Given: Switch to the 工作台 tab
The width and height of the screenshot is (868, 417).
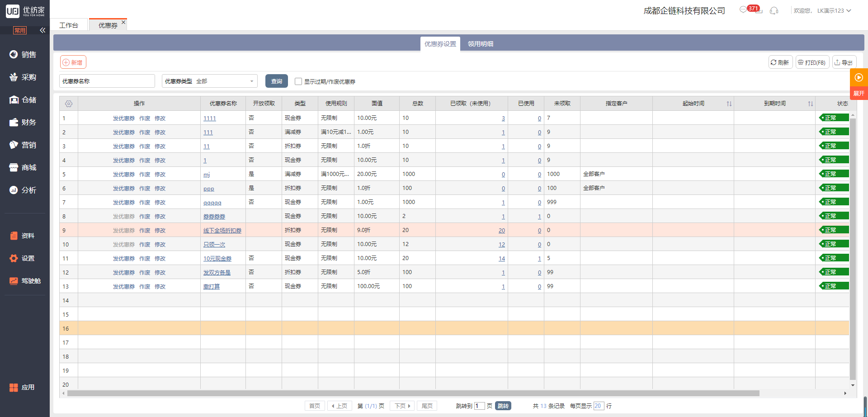Looking at the screenshot, I should (x=69, y=25).
